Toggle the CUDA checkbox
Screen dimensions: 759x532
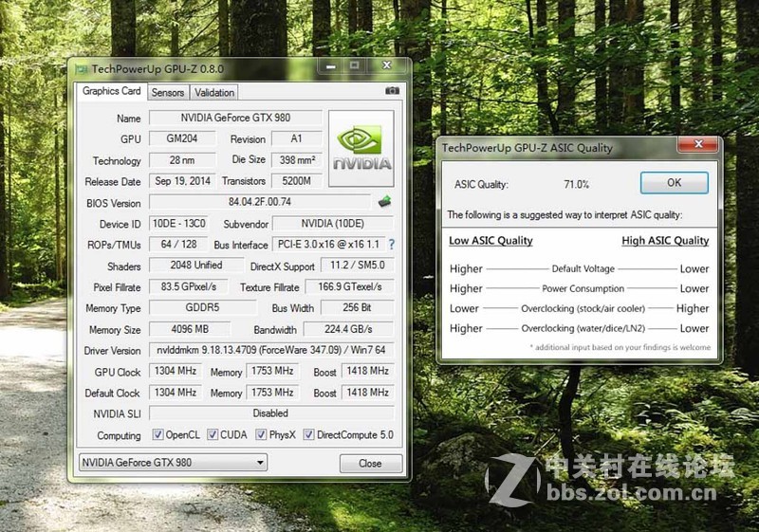click(x=213, y=434)
